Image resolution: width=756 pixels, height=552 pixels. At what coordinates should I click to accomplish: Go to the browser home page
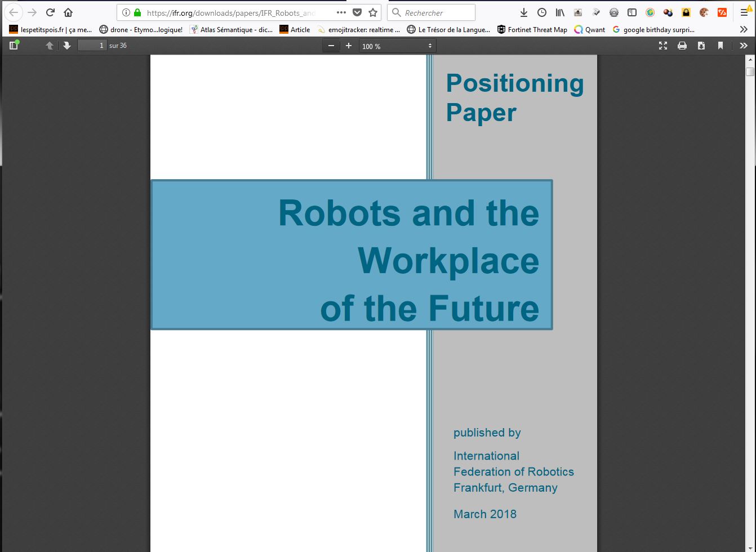pyautogui.click(x=68, y=12)
